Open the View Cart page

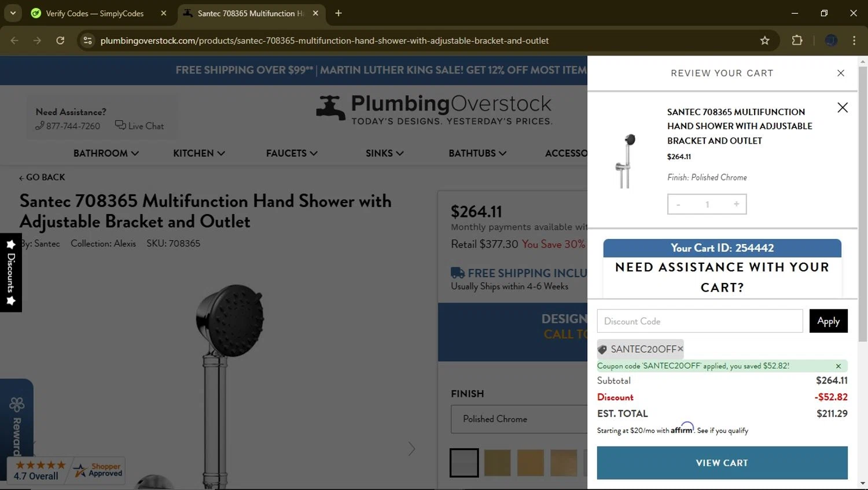tap(722, 463)
